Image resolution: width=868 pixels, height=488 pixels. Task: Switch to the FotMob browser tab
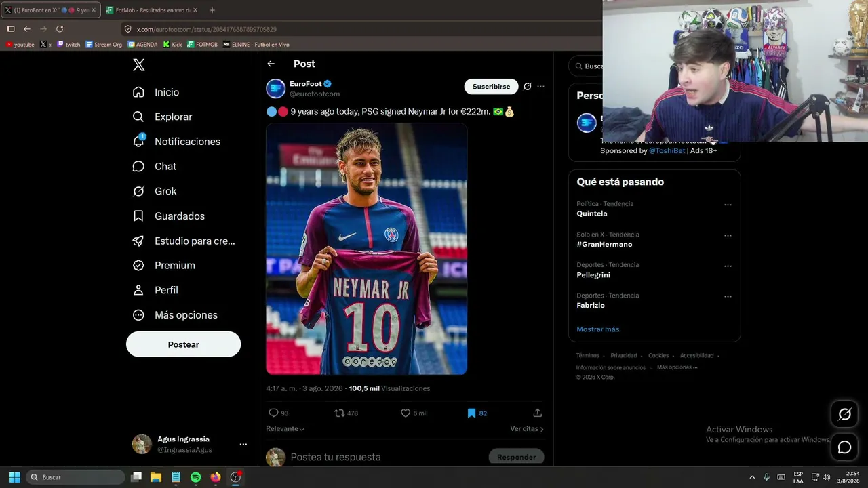(x=152, y=10)
